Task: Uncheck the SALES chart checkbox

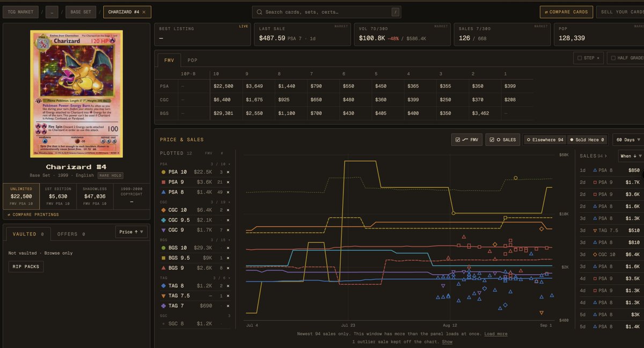Action: click(492, 139)
